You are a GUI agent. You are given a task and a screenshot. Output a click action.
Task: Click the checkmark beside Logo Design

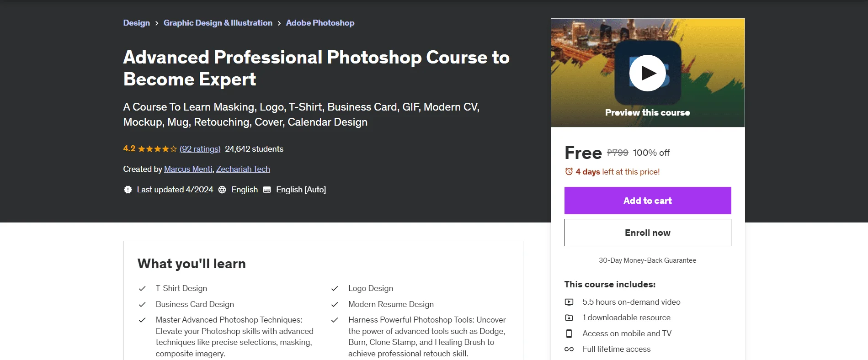[x=335, y=289]
